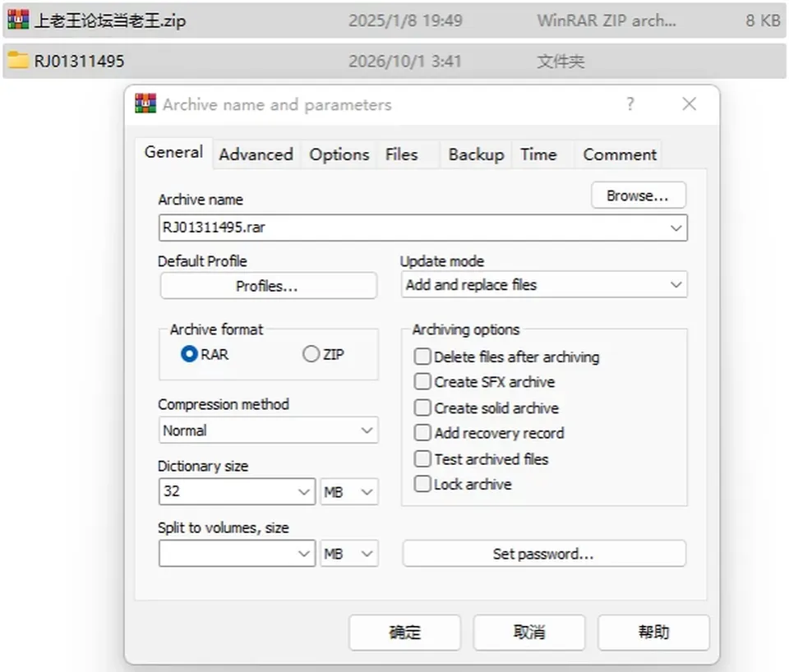The image size is (789, 672).
Task: Click the Archive name text field
Action: [x=422, y=228]
